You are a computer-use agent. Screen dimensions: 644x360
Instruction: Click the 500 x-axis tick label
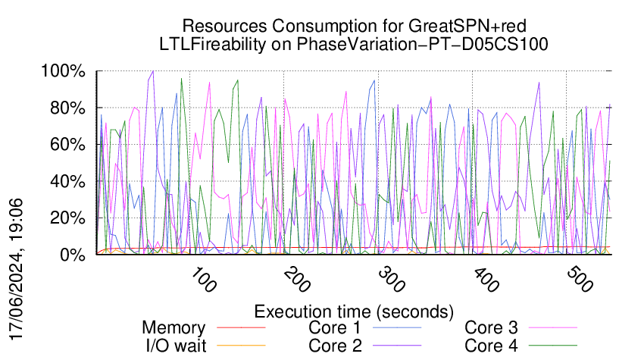[580, 280]
